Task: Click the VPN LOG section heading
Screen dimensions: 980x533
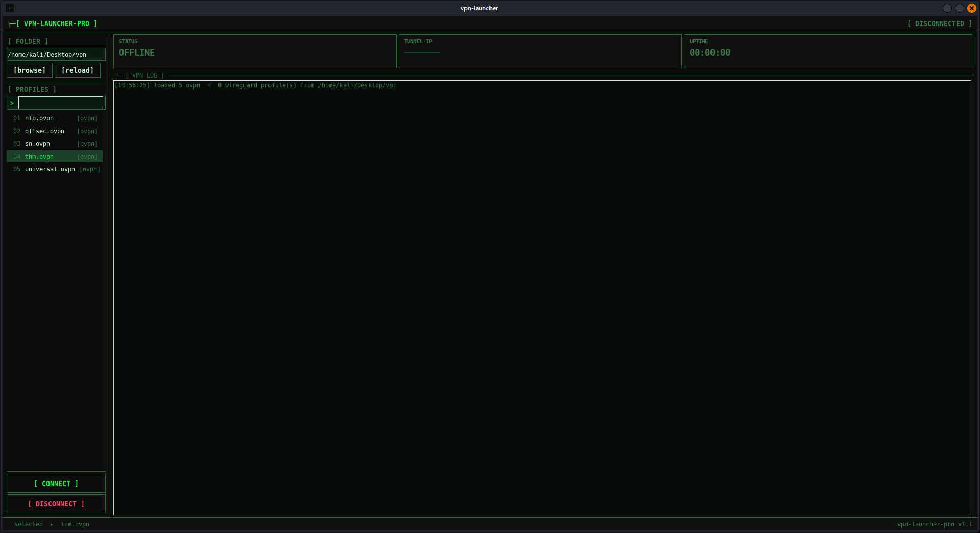Action: coord(145,75)
